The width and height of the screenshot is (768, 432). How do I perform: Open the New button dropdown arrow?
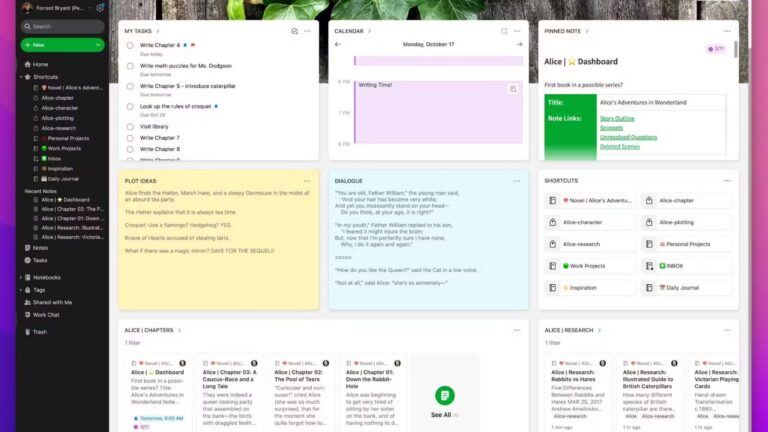(98, 45)
